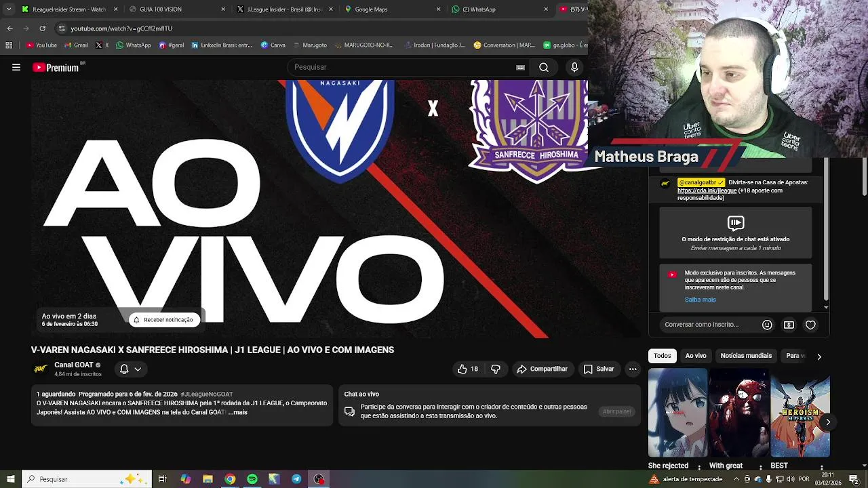Click Canal GOAT channel avatar
The image size is (868, 488).
[41, 369]
